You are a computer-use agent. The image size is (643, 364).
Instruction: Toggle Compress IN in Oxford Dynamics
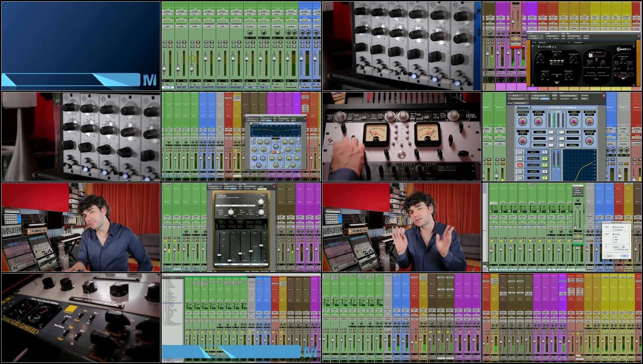click(545, 165)
